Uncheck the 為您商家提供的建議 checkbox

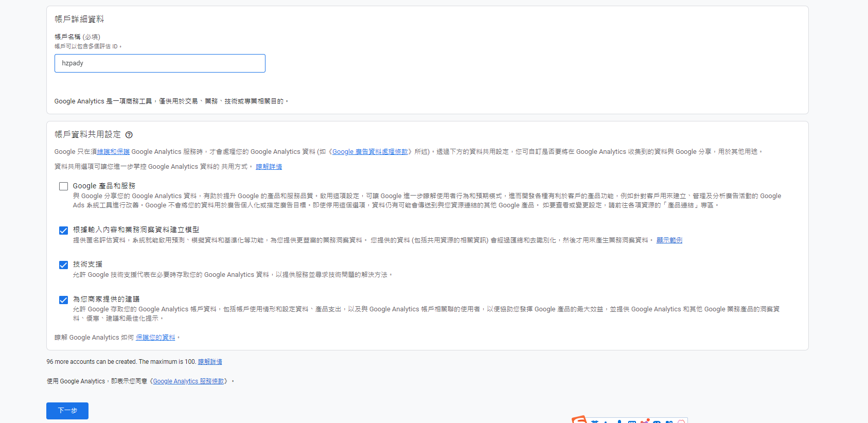pos(63,300)
